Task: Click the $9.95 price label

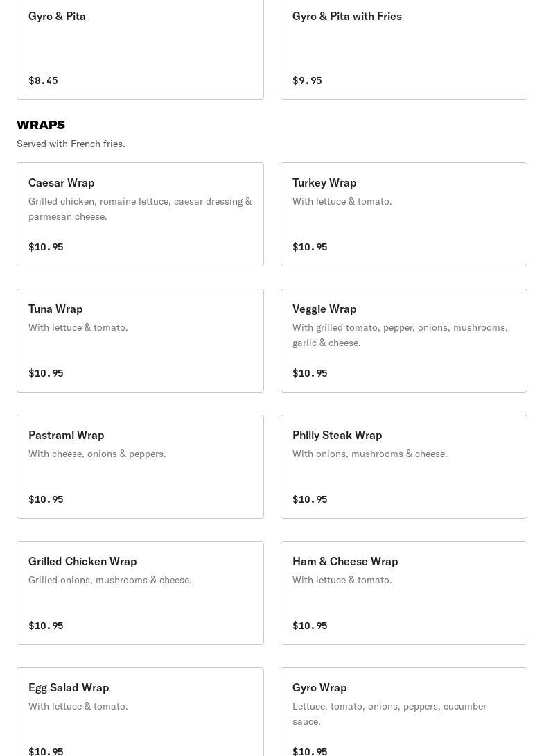Action: coord(307,80)
